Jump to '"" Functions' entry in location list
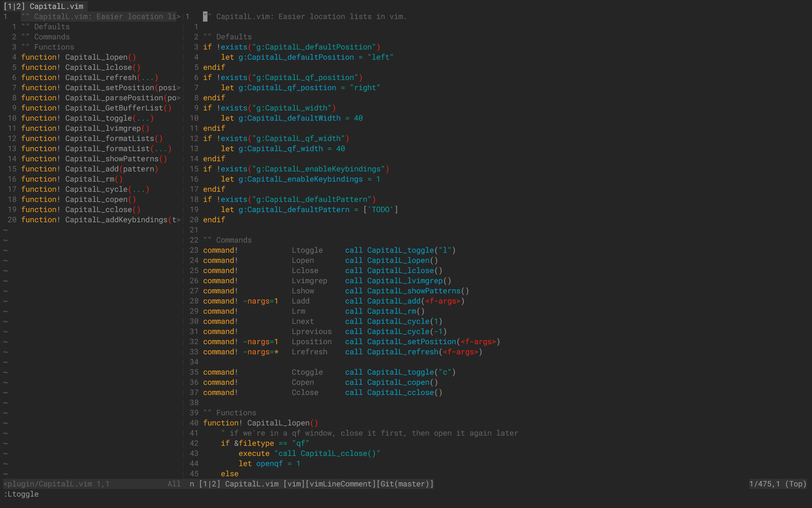 (x=48, y=47)
